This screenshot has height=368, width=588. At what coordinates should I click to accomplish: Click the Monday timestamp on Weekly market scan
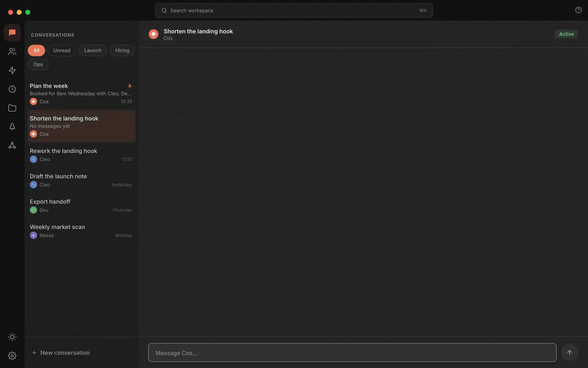pos(124,236)
